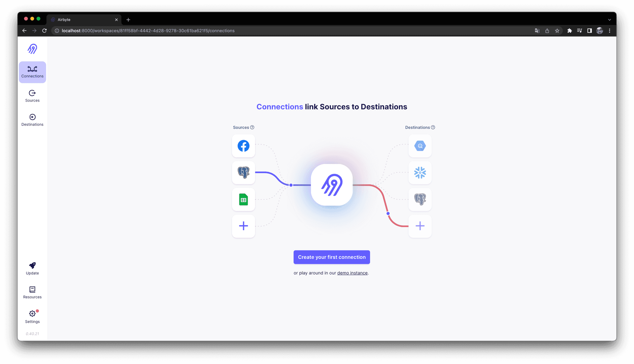Select the BigQuery destination tile

pyautogui.click(x=420, y=146)
